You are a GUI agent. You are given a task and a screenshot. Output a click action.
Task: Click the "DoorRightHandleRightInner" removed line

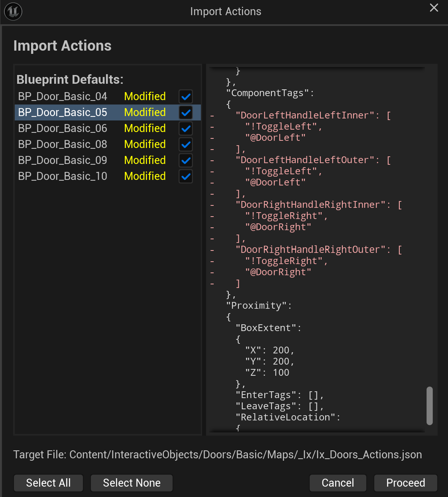click(318, 205)
